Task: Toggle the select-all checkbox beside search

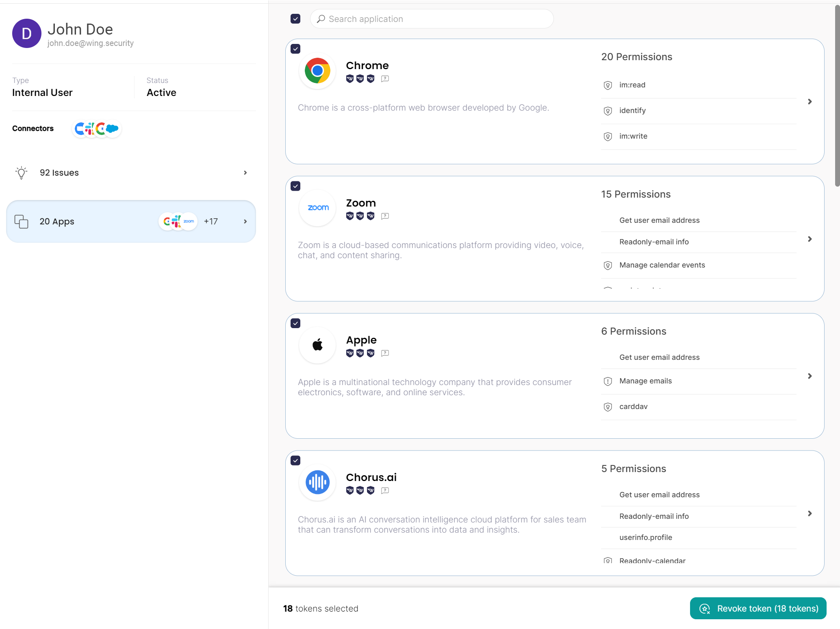Action: (295, 19)
